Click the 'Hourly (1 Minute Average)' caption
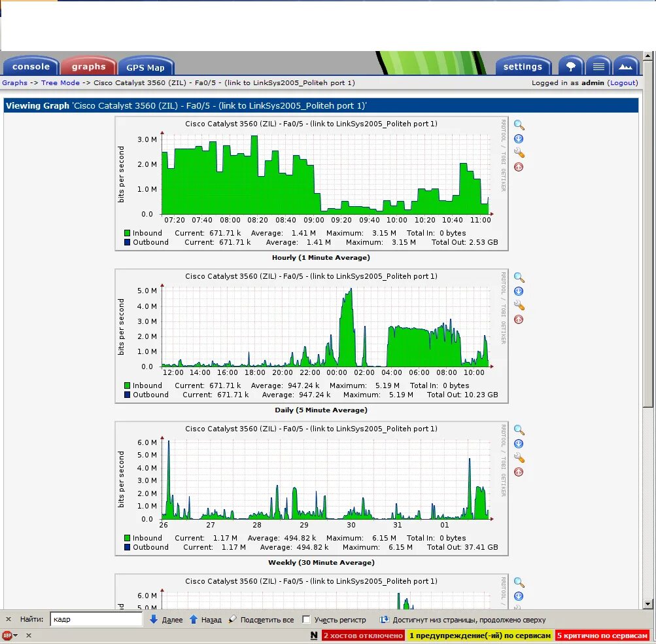 [321, 257]
